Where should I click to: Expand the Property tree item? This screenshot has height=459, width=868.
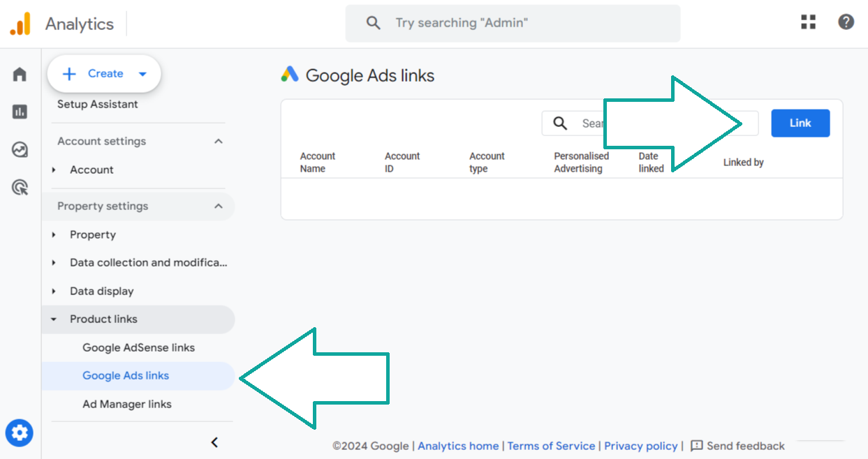54,234
